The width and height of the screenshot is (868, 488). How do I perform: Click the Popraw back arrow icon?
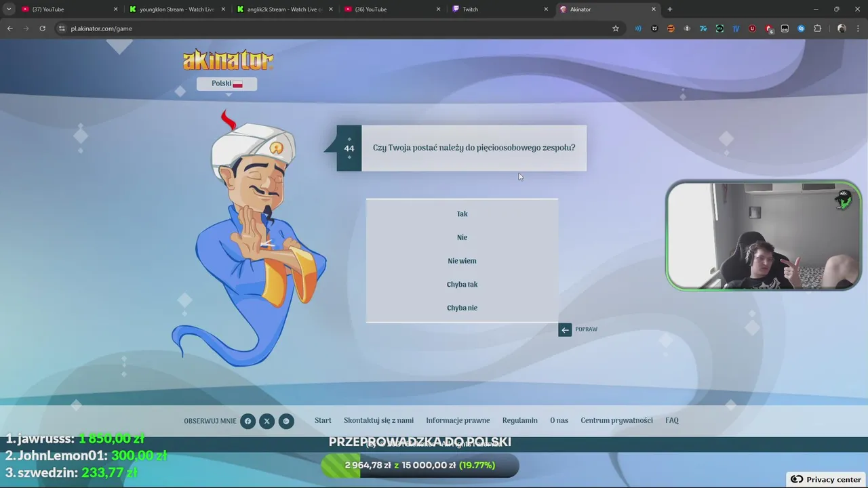[565, 330]
